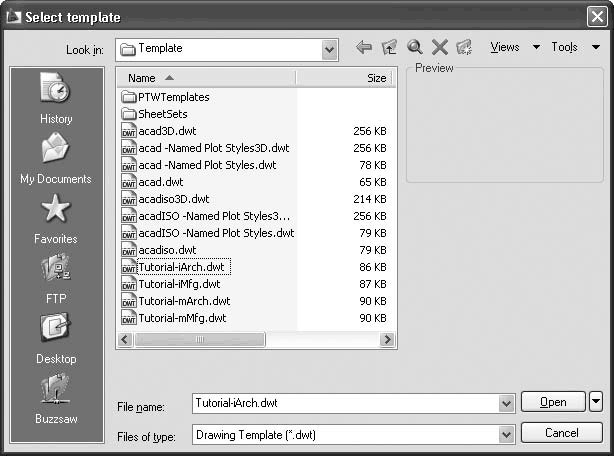Click the Cancel button

click(x=562, y=434)
